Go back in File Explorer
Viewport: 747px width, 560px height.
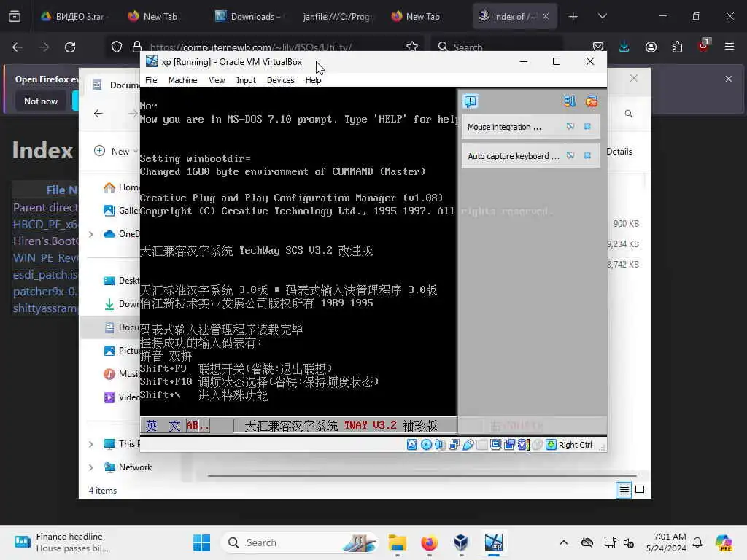coord(98,113)
